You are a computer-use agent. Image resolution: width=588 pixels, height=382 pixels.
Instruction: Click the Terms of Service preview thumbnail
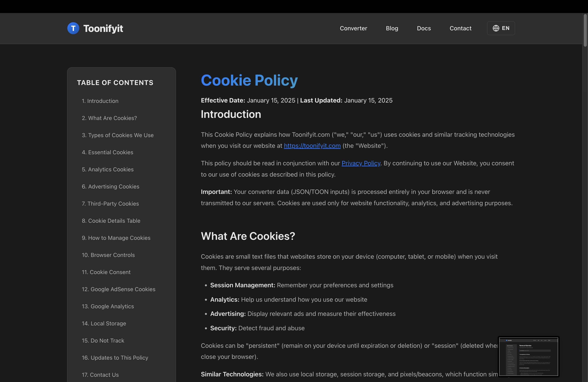point(529,357)
